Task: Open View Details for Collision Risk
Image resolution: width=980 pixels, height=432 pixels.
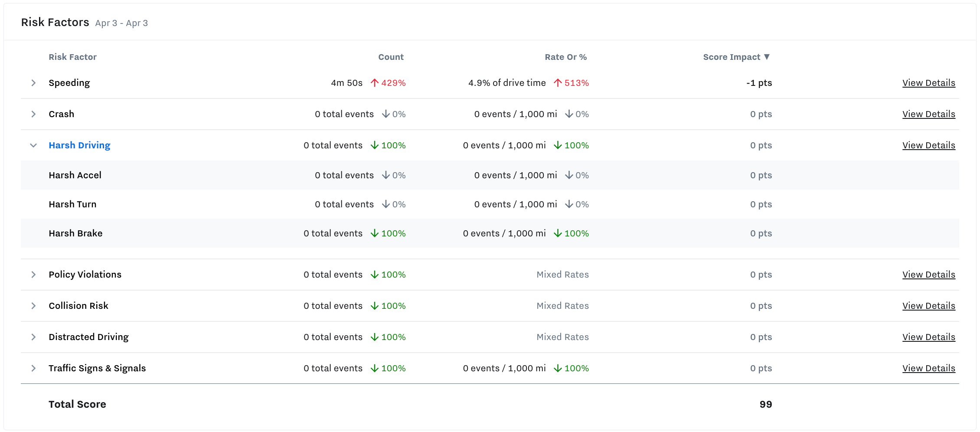Action: [929, 306]
